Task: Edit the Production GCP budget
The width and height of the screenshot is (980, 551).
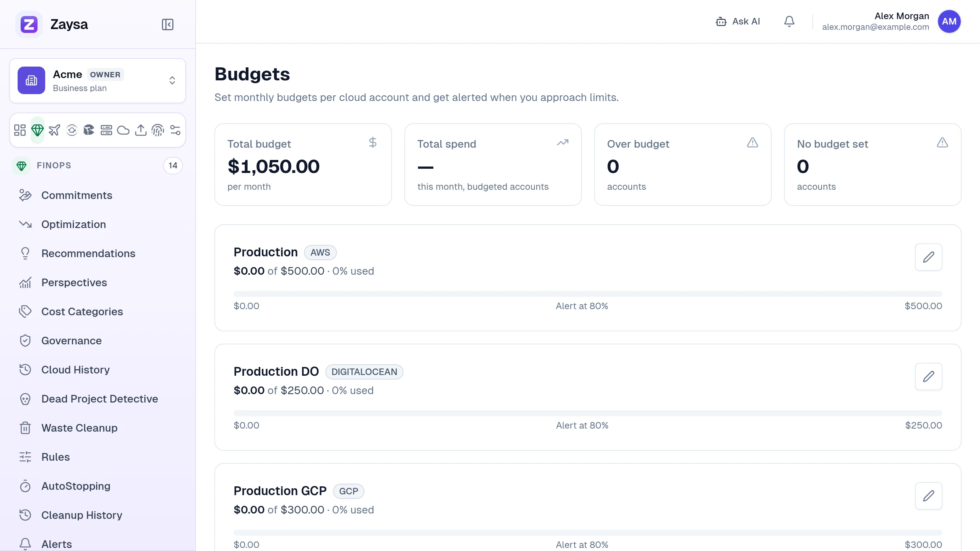Action: pos(928,496)
